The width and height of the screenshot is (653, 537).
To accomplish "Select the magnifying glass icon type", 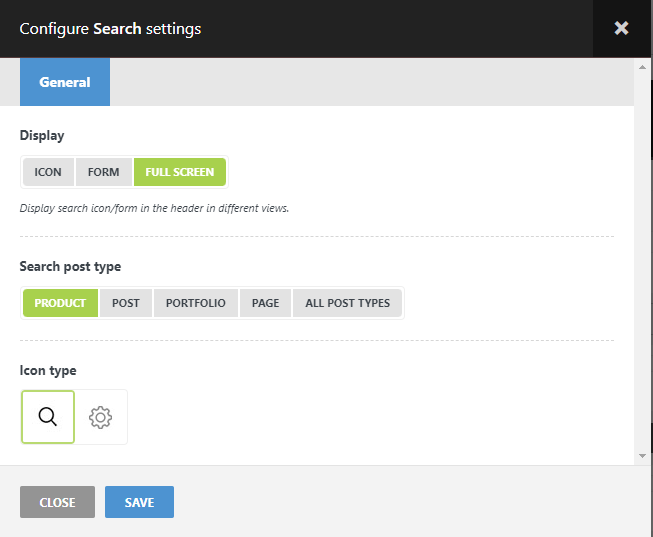I will 48,417.
